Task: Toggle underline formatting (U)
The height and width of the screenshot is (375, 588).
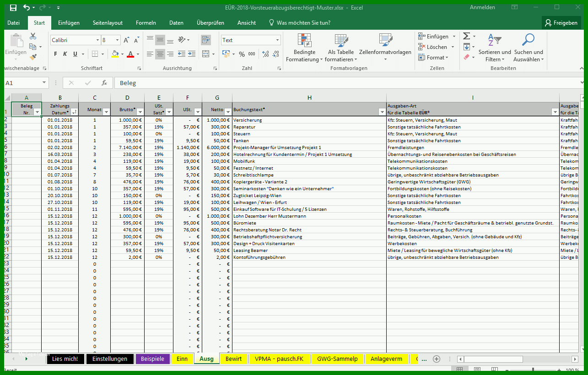Action: 76,54
